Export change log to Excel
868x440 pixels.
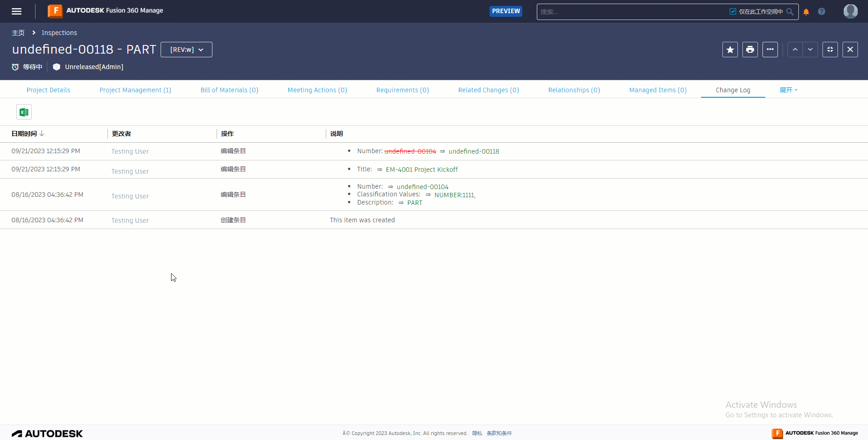pos(23,111)
